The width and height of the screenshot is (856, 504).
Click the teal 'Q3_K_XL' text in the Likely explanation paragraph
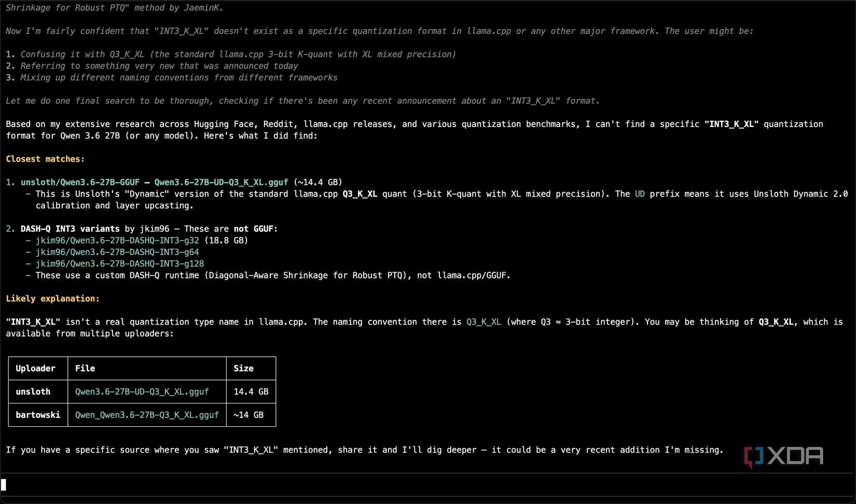click(484, 322)
